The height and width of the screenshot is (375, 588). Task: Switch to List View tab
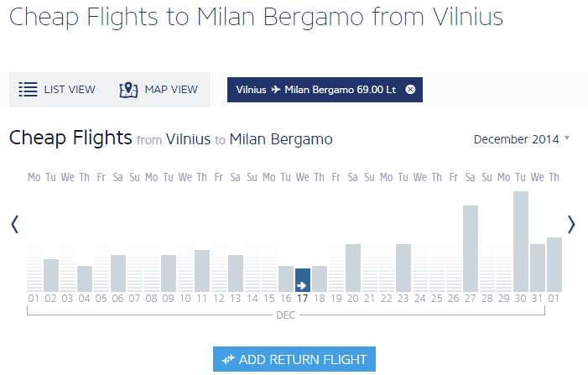[x=70, y=89]
